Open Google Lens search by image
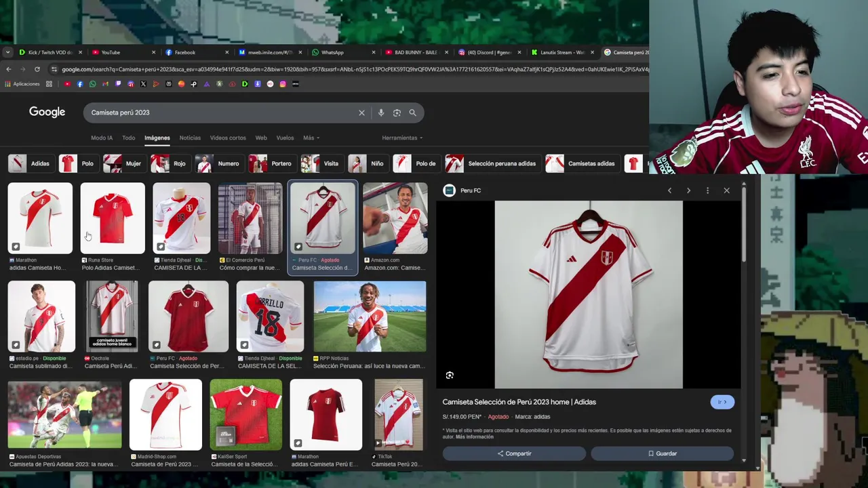This screenshot has width=868, height=488. click(397, 113)
